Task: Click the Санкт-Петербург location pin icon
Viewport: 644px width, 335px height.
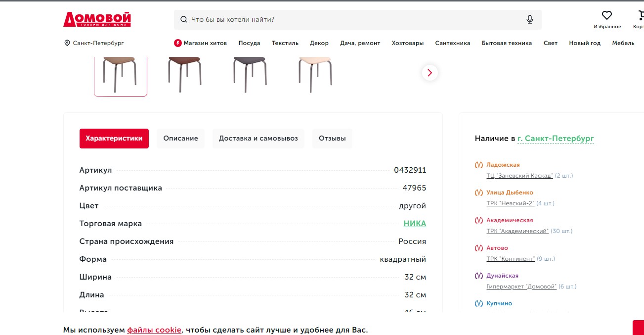Action: coord(67,43)
